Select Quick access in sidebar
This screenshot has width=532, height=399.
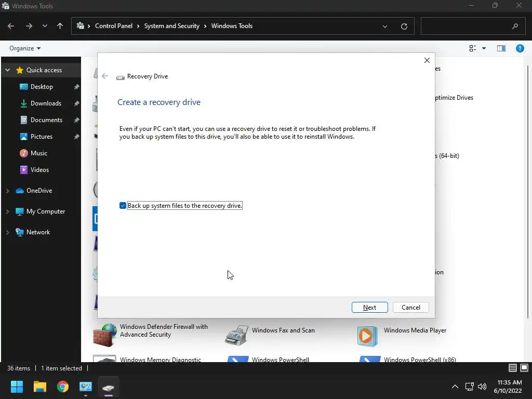pyautogui.click(x=44, y=70)
